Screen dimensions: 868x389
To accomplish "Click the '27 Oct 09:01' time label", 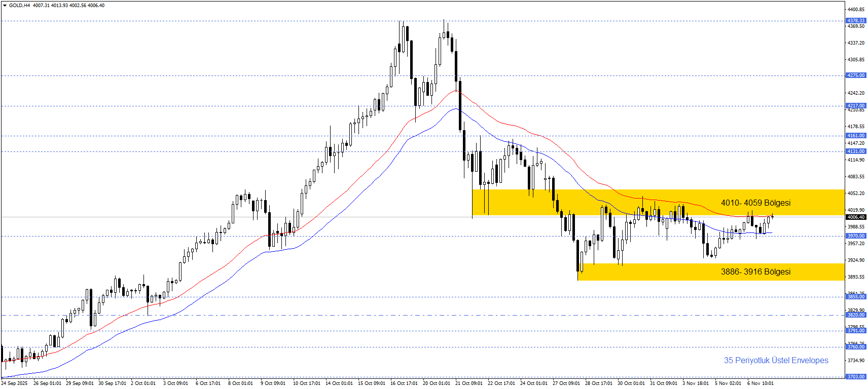I will pyautogui.click(x=566, y=383).
